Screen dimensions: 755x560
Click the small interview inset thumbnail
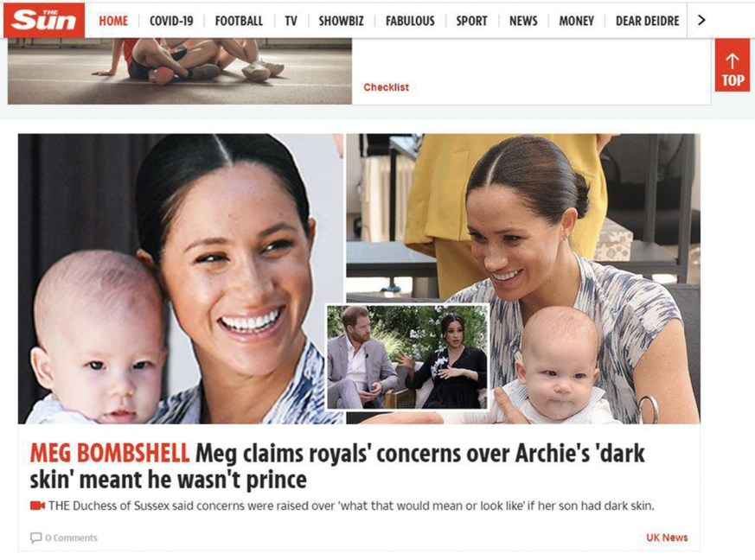click(407, 357)
